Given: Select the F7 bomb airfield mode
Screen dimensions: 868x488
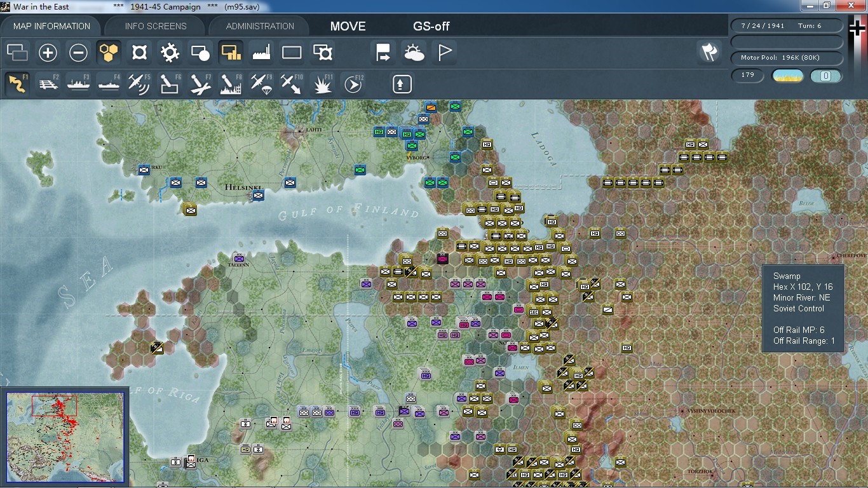Looking at the screenshot, I should pos(200,84).
